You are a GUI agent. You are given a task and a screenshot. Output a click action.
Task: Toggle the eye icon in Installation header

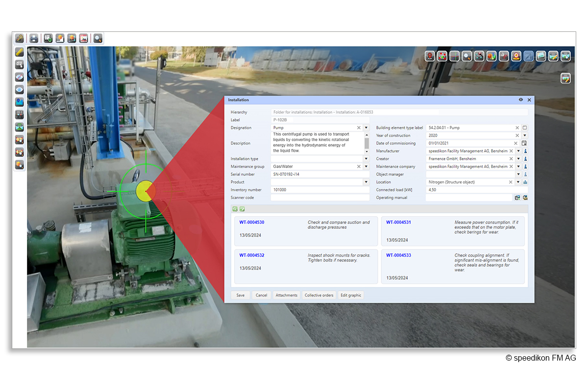(521, 100)
